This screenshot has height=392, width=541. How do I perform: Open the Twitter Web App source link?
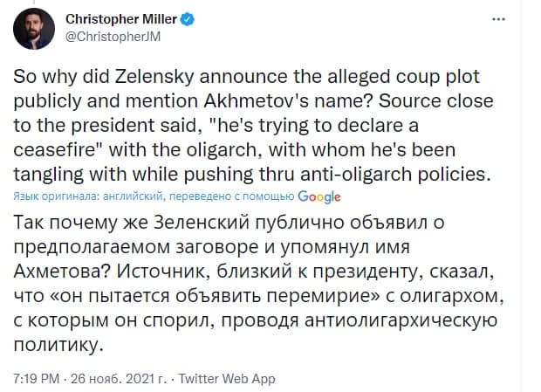227,378
